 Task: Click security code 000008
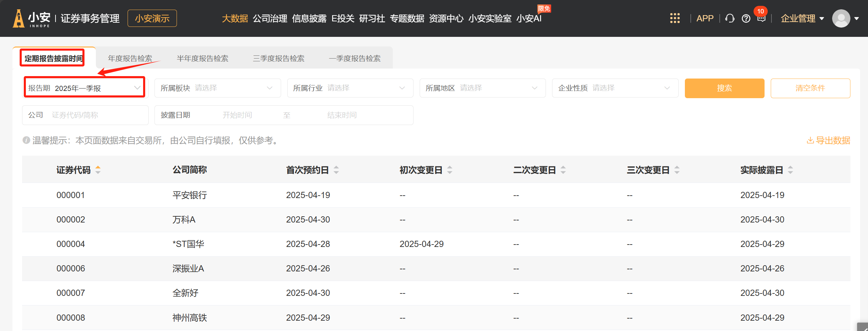tap(71, 318)
